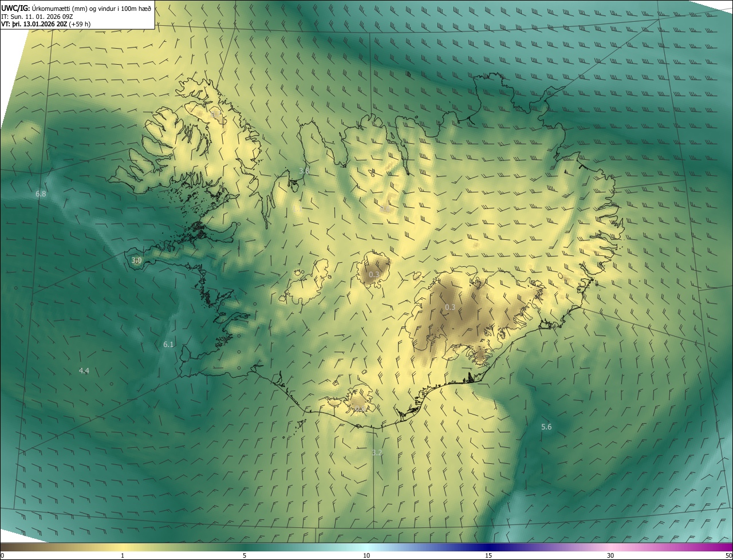Viewport: 733px width, 560px height.
Task: Click the 15 tick label on the color scale
Action: click(x=488, y=555)
